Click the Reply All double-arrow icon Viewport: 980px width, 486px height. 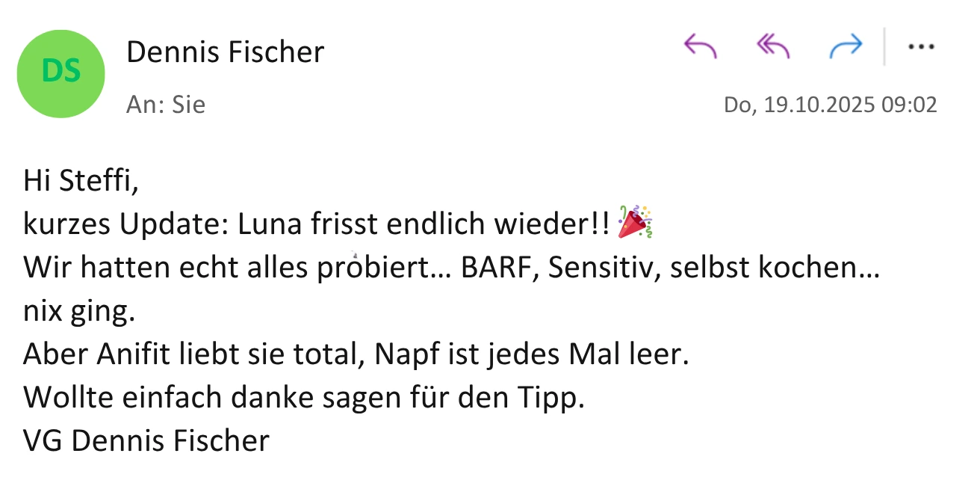point(772,46)
